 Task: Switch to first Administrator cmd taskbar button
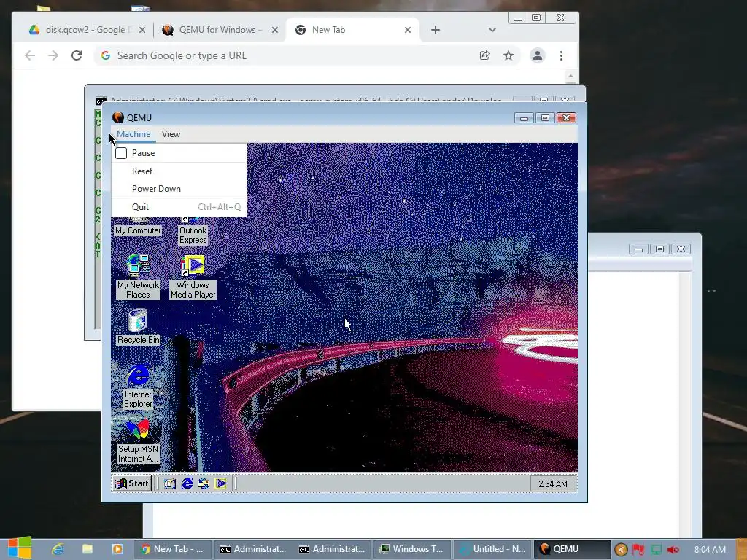click(252, 549)
